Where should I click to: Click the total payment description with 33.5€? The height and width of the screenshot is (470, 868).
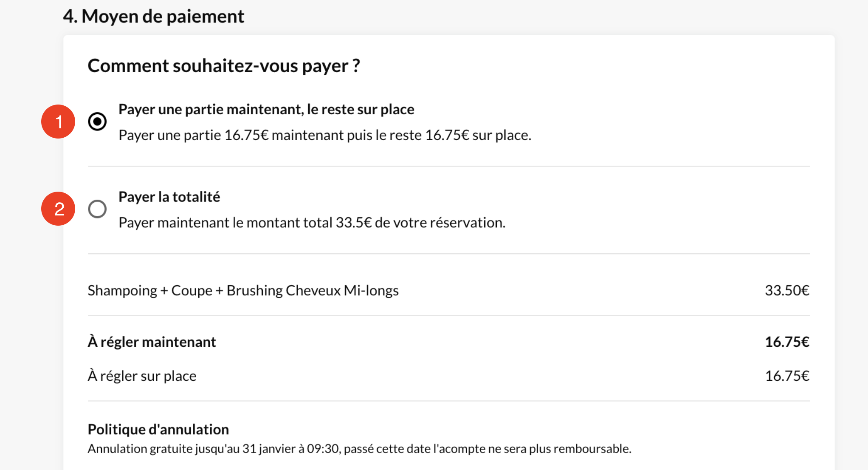tap(312, 223)
